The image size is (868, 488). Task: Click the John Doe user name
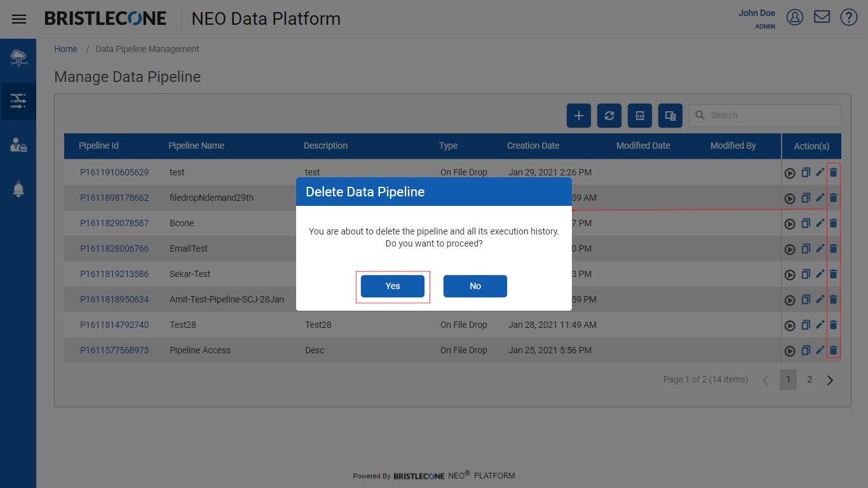757,13
